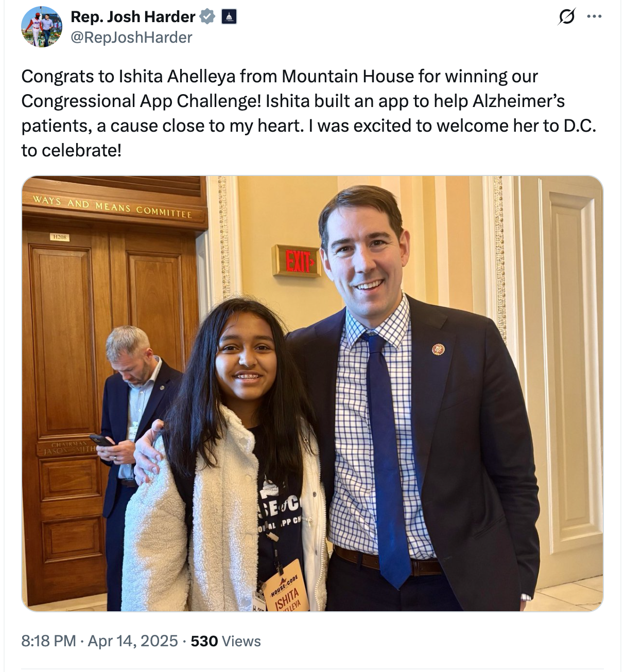Image resolution: width=625 pixels, height=672 pixels.
Task: Click the Ways and Means Committee sign
Action: pos(112,207)
